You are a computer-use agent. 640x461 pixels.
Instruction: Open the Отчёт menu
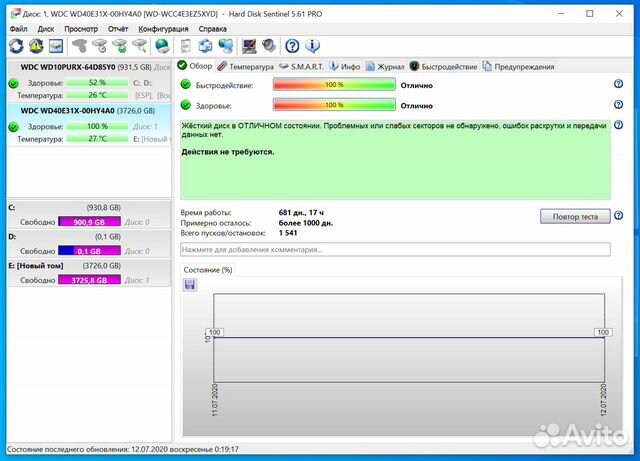pos(118,29)
